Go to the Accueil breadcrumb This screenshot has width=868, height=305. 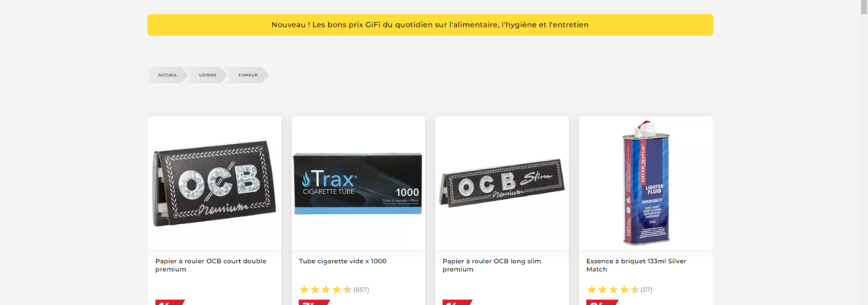[168, 75]
